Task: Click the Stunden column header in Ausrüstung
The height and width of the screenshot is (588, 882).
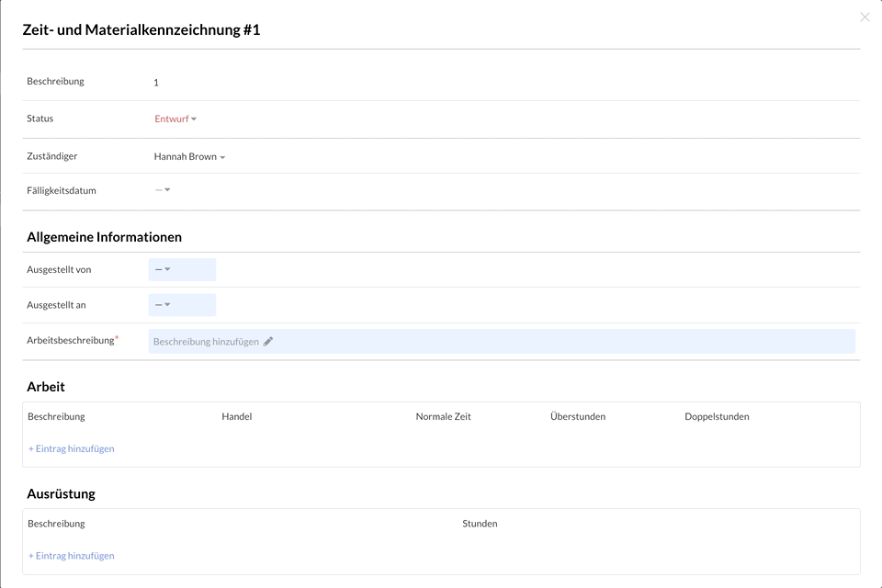Action: [x=480, y=524]
